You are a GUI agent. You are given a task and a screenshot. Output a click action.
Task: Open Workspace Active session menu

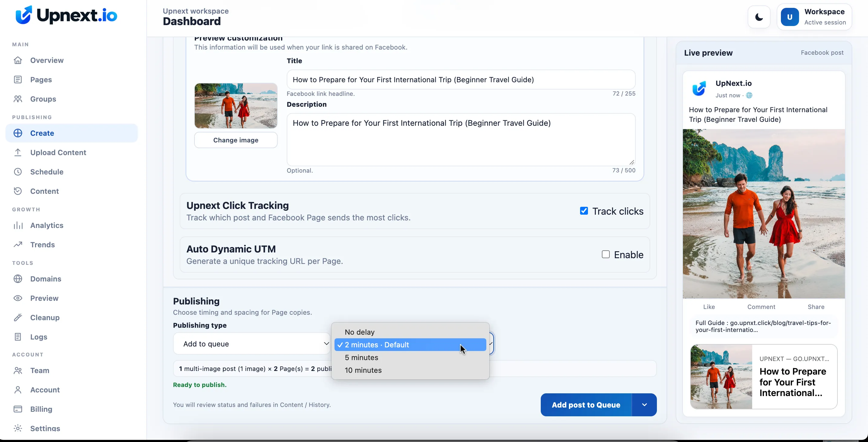click(x=814, y=17)
